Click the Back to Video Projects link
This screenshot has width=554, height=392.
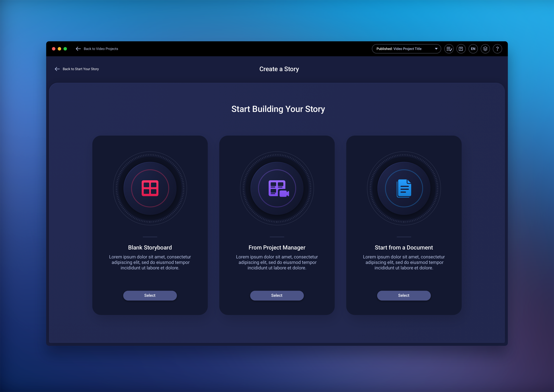coord(101,49)
